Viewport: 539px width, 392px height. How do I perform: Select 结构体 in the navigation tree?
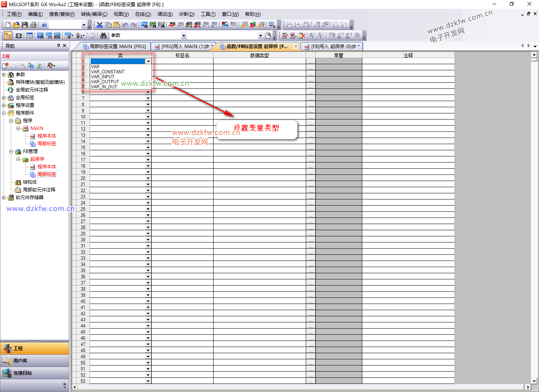[30, 182]
